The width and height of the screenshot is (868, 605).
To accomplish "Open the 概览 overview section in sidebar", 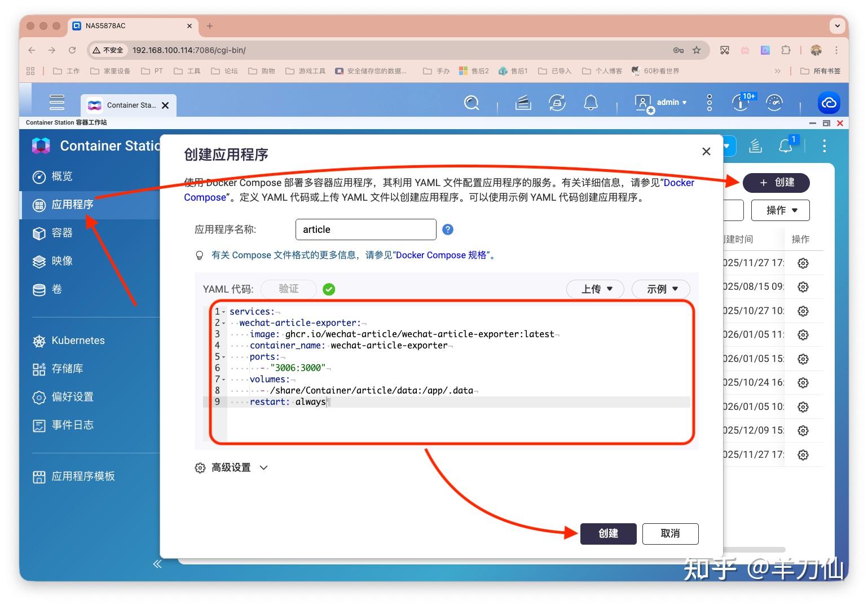I will click(x=61, y=176).
